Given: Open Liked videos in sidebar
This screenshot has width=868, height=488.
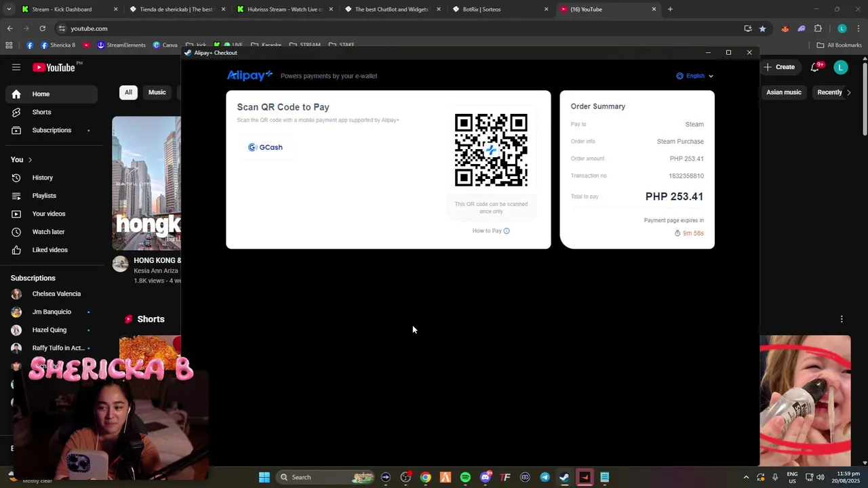Looking at the screenshot, I should point(52,250).
